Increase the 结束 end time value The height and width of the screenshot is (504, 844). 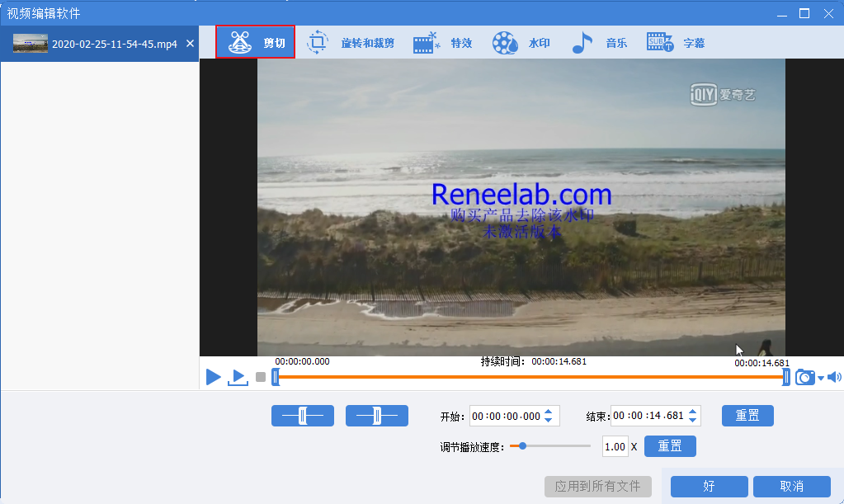[693, 412]
